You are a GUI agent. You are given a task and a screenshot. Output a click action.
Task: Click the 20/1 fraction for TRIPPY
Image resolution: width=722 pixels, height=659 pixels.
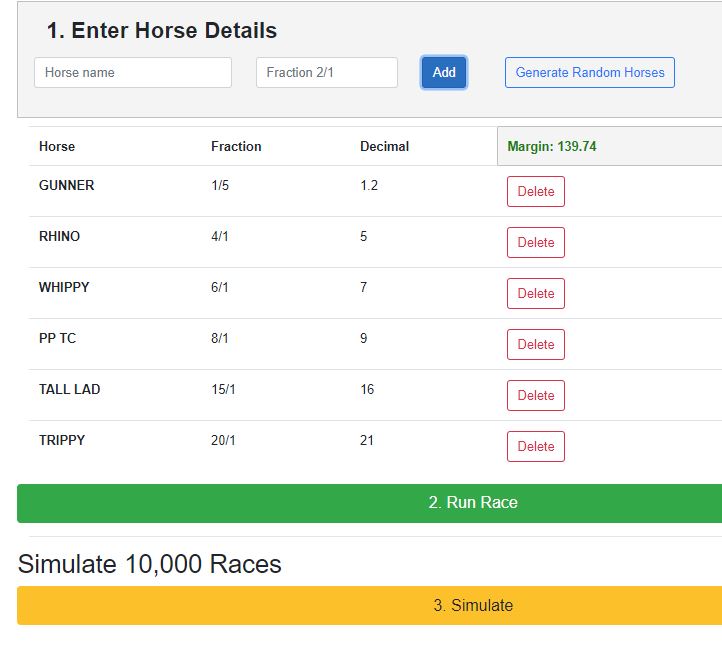tap(223, 440)
